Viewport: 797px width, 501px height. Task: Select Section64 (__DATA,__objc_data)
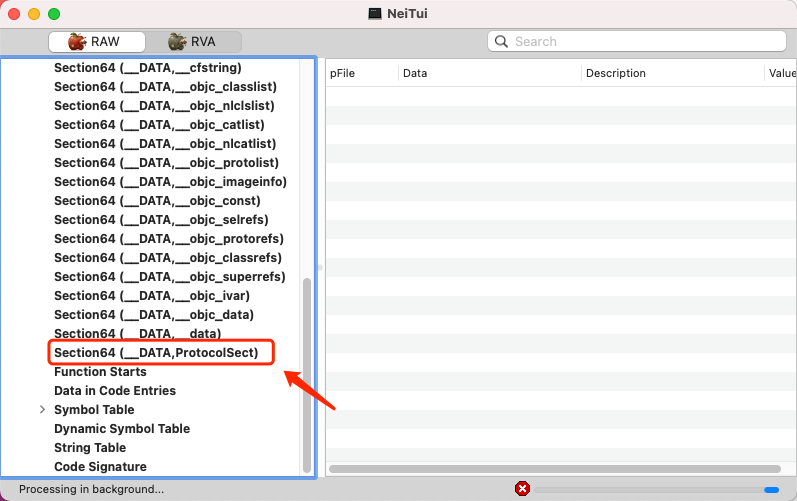(154, 315)
